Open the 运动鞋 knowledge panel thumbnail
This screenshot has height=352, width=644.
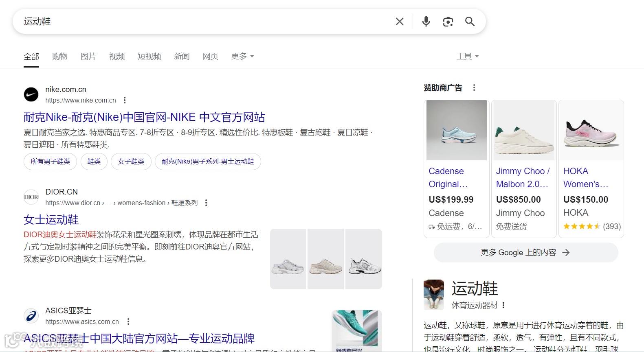click(434, 295)
